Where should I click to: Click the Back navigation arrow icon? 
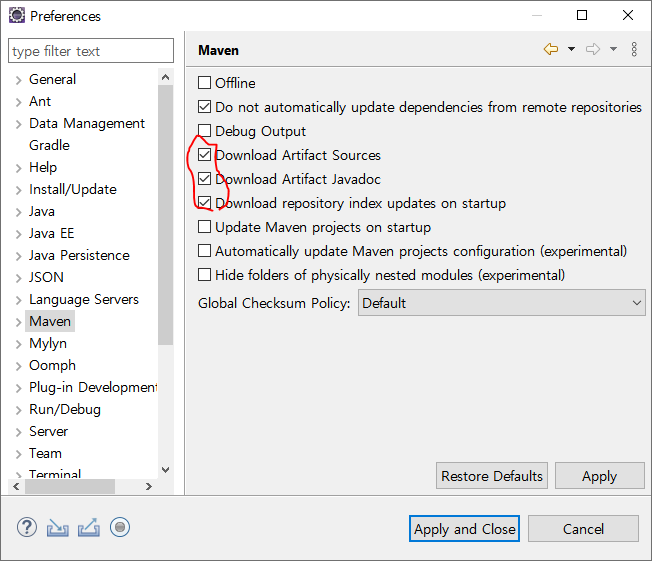pyautogui.click(x=551, y=49)
